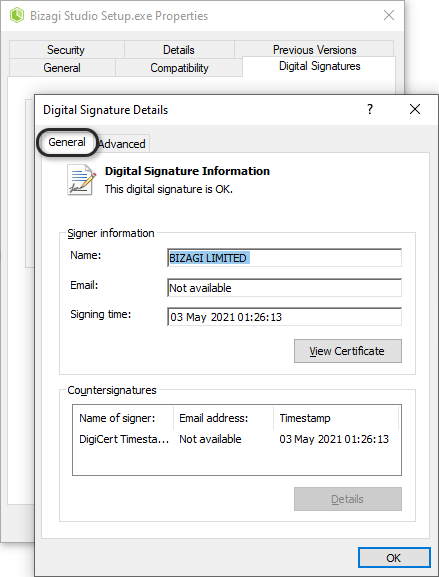Click the 'Signing time:' label

[101, 315]
